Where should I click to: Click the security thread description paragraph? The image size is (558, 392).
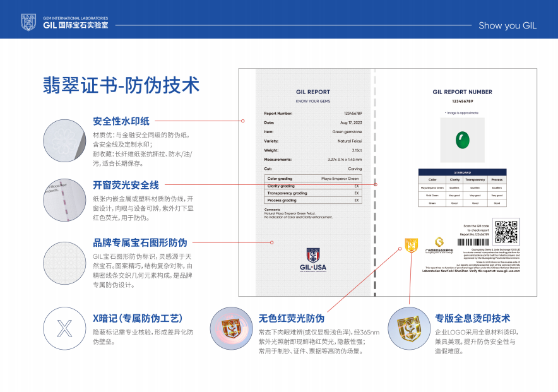[x=143, y=208]
